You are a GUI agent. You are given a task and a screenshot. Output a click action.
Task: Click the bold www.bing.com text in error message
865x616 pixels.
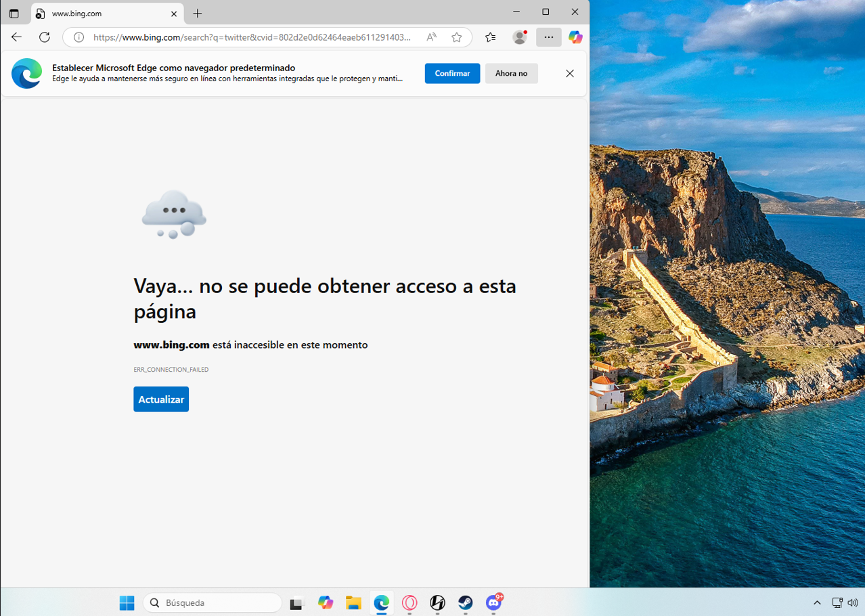click(x=171, y=345)
